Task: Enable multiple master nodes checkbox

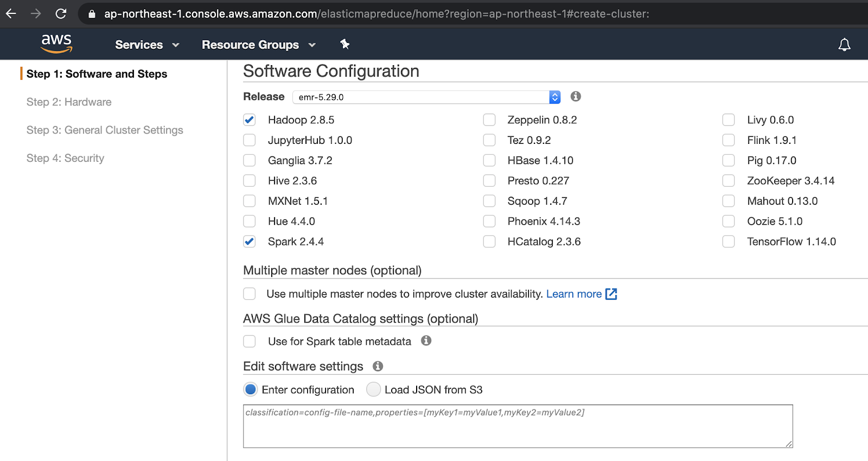Action: pos(250,294)
